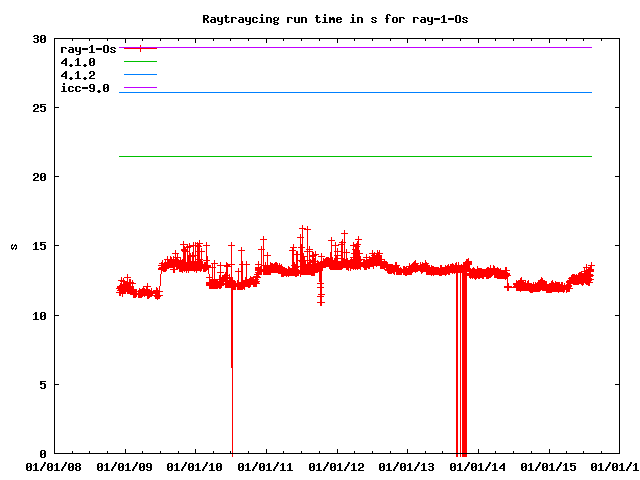Click the x-axis date label 01/01/12
The image size is (640, 480).
[338, 466]
